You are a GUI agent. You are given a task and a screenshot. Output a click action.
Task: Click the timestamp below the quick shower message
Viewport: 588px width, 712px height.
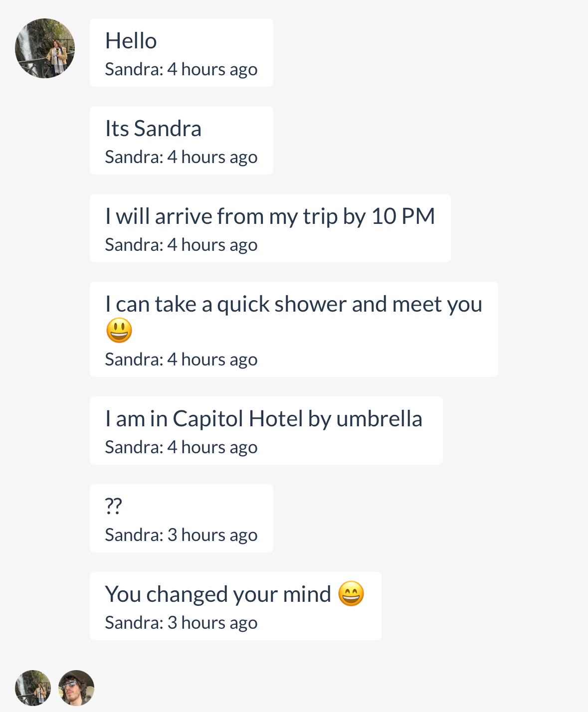point(181,359)
